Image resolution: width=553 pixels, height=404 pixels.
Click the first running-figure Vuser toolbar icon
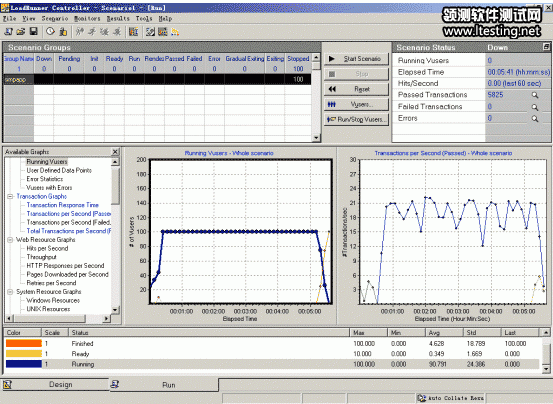80,32
